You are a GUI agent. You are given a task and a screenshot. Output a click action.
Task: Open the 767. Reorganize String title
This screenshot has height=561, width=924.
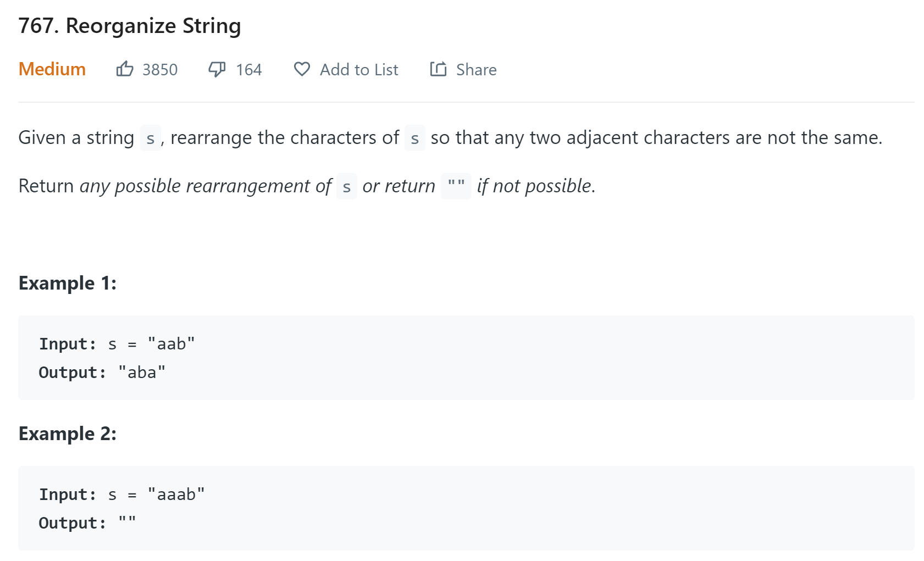point(130,26)
